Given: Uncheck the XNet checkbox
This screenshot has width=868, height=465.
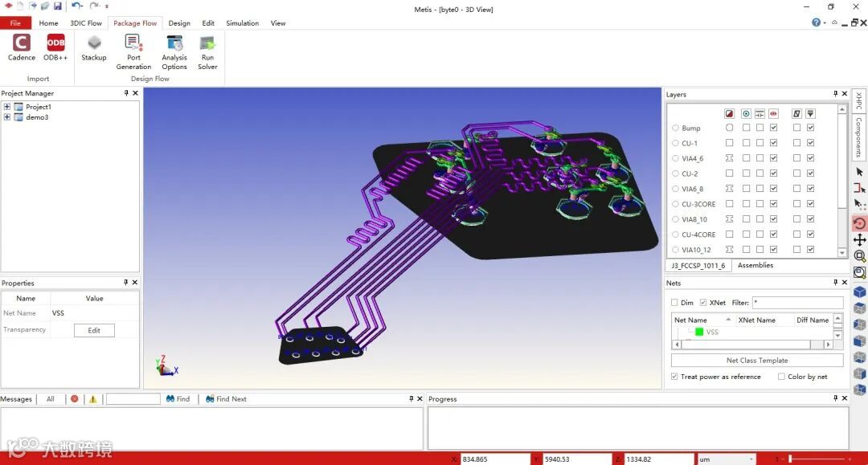Looking at the screenshot, I should click(703, 303).
